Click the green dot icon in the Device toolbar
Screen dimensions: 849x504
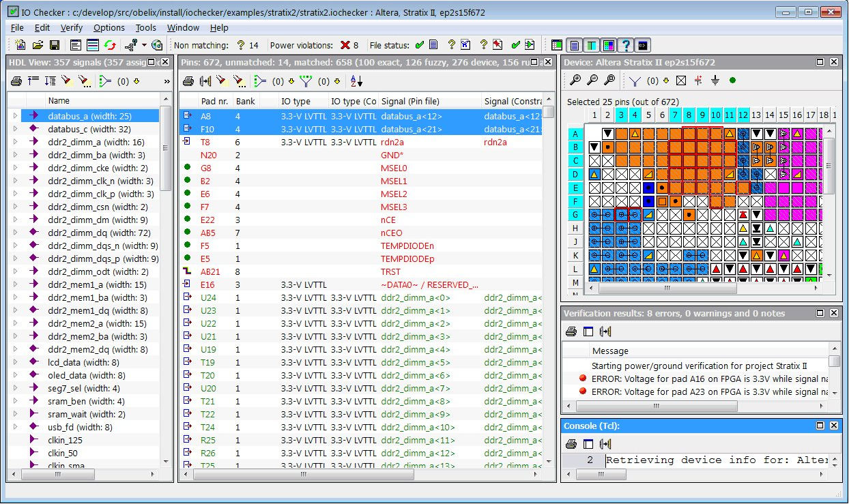tap(732, 80)
